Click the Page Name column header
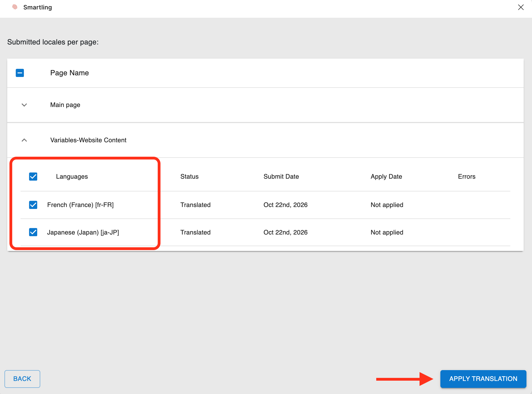The width and height of the screenshot is (532, 394). 69,73
